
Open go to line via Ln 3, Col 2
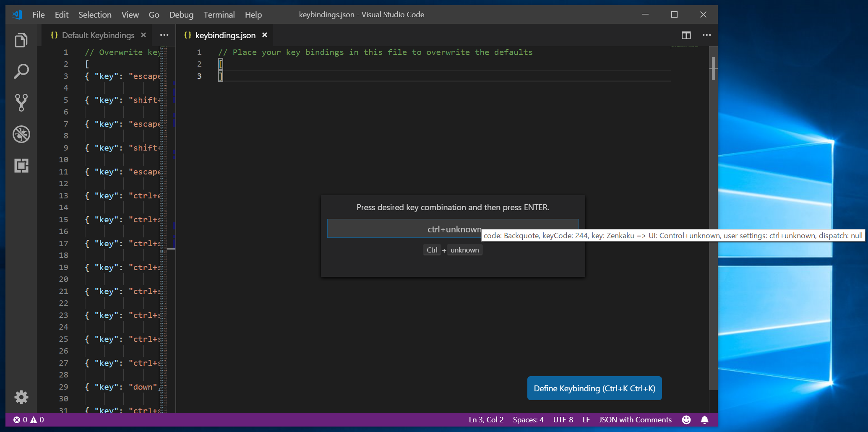(486, 419)
